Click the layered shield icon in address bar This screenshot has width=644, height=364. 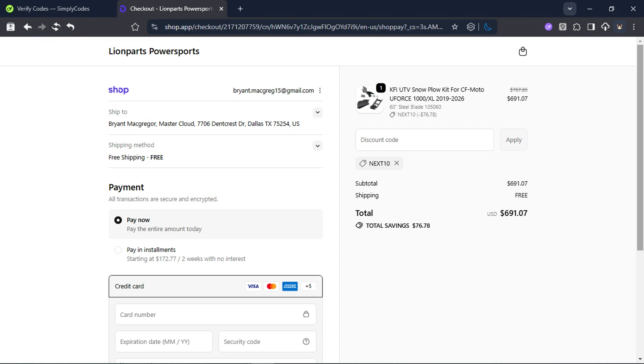(471, 27)
